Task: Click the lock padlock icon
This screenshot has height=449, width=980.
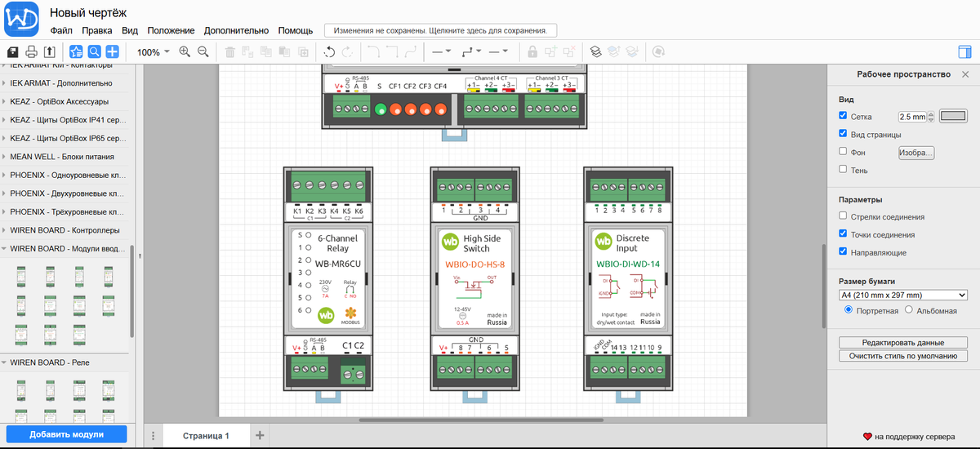Action: point(532,51)
